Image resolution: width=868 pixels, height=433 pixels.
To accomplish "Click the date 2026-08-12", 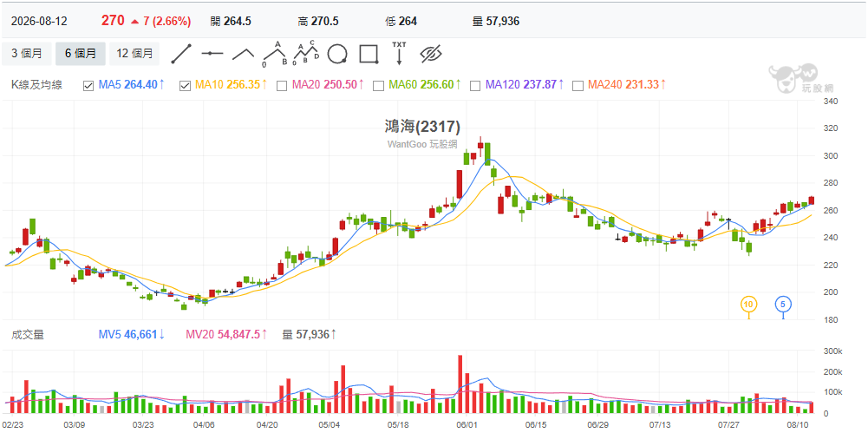I will pos(39,21).
